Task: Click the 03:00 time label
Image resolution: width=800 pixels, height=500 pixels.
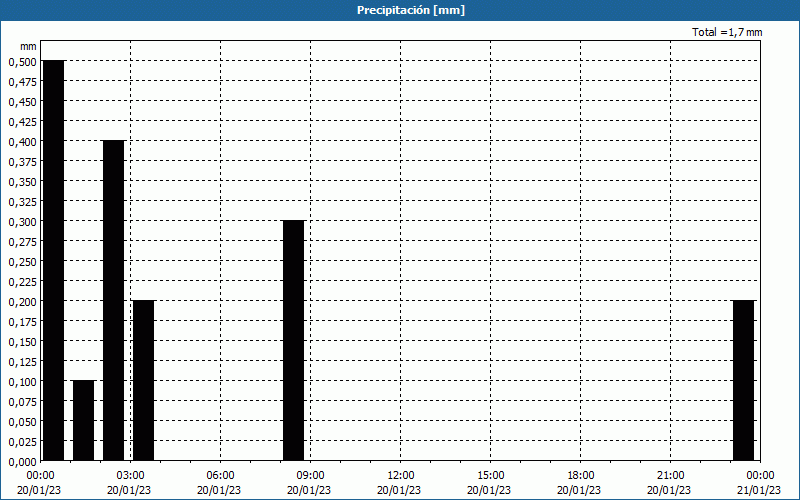Action: [130, 476]
